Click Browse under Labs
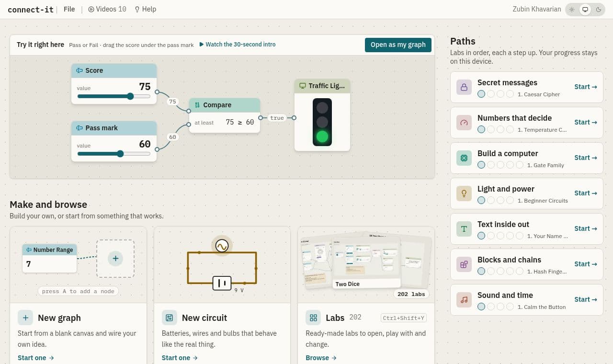This screenshot has height=364, width=613. 321,358
